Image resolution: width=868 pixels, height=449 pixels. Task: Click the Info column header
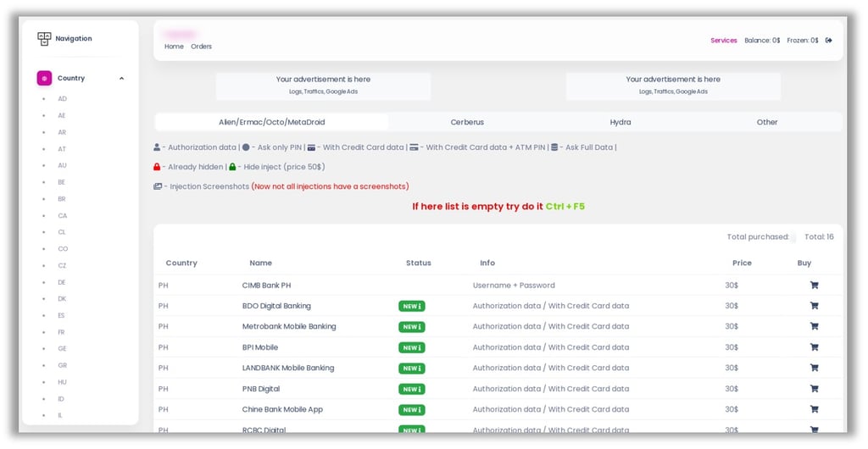487,263
